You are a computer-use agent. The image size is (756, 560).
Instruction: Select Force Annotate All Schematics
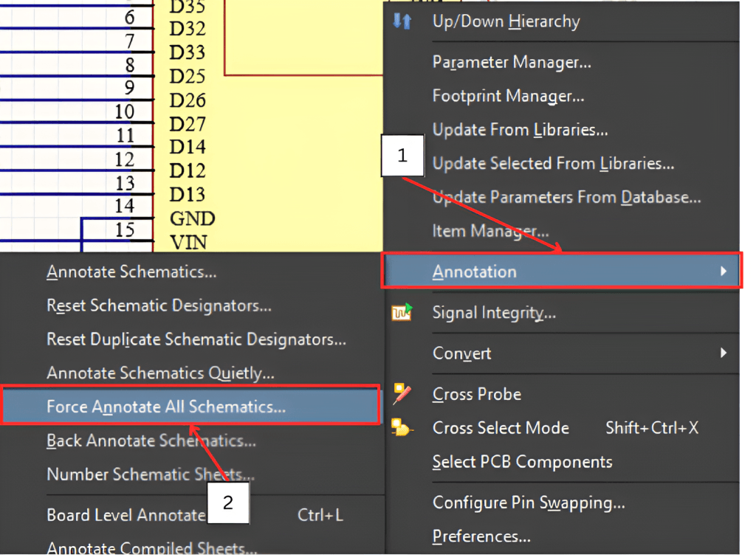[x=166, y=407]
